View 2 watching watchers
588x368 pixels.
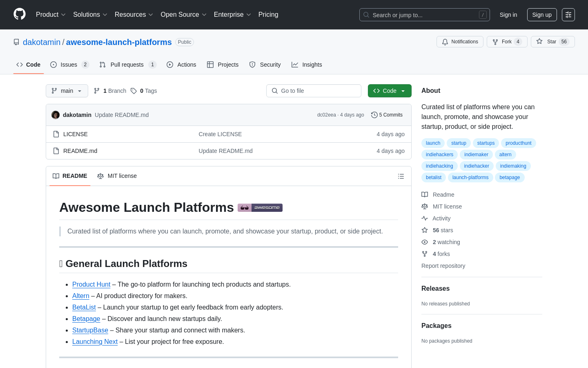point(441,242)
